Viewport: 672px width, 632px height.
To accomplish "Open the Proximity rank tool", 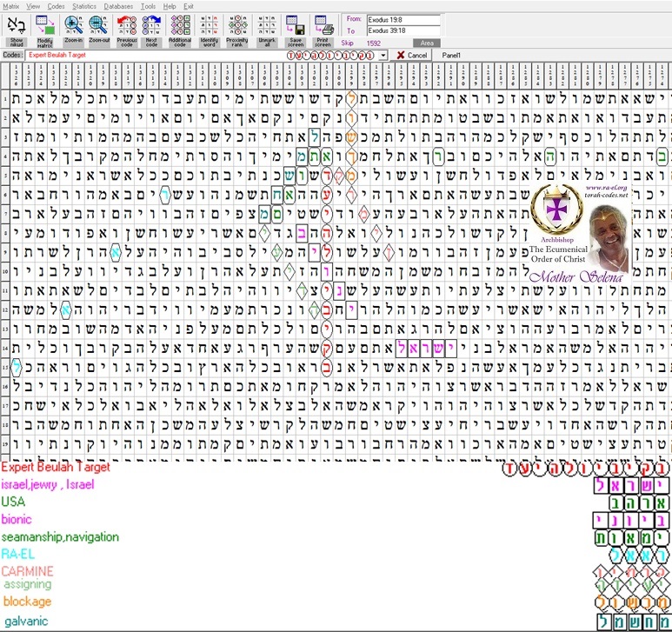I will [237, 26].
